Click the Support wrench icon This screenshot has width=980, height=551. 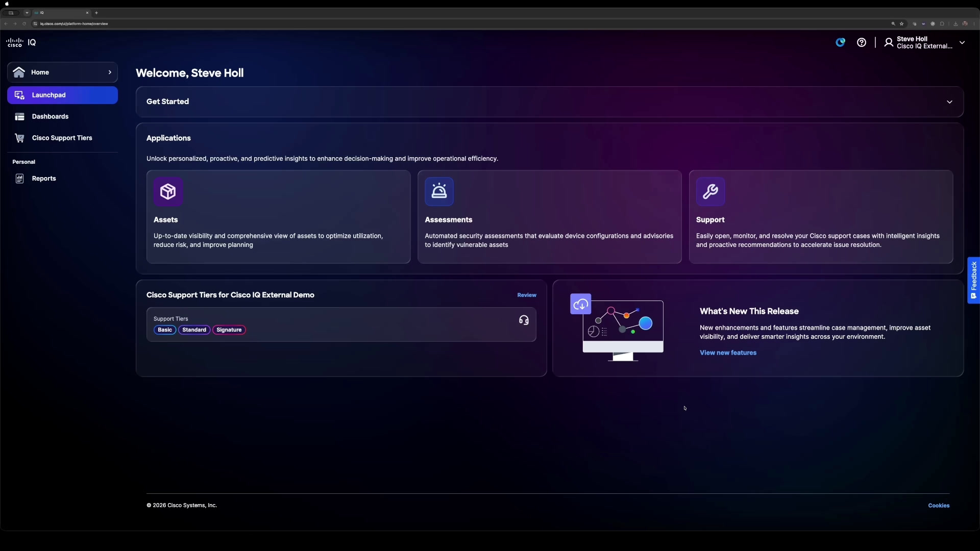coord(710,192)
